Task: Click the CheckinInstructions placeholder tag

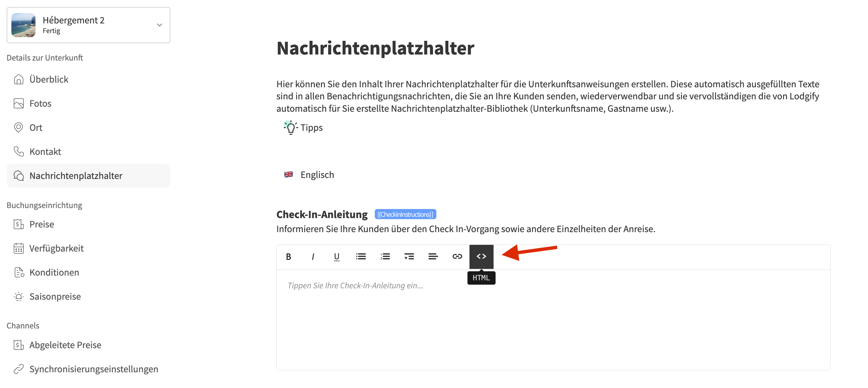Action: (x=405, y=214)
